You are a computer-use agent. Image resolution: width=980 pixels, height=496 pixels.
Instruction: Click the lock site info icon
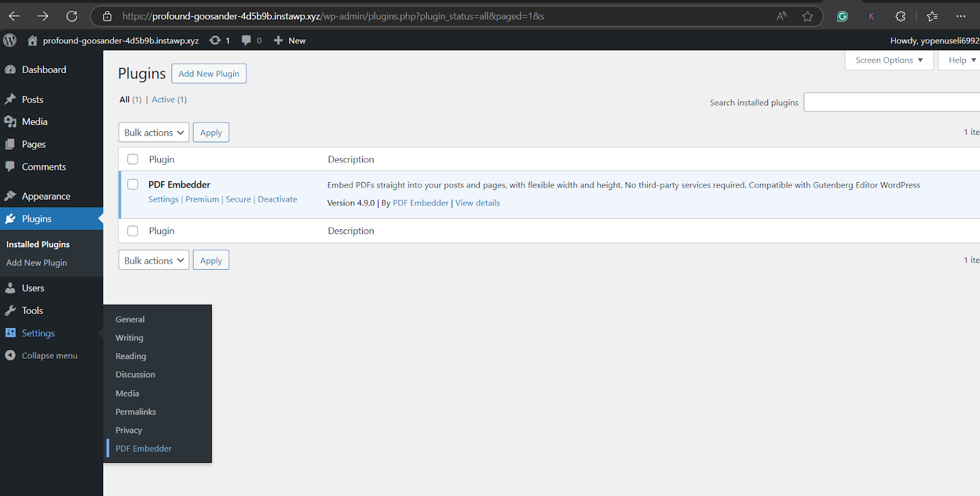coord(107,17)
